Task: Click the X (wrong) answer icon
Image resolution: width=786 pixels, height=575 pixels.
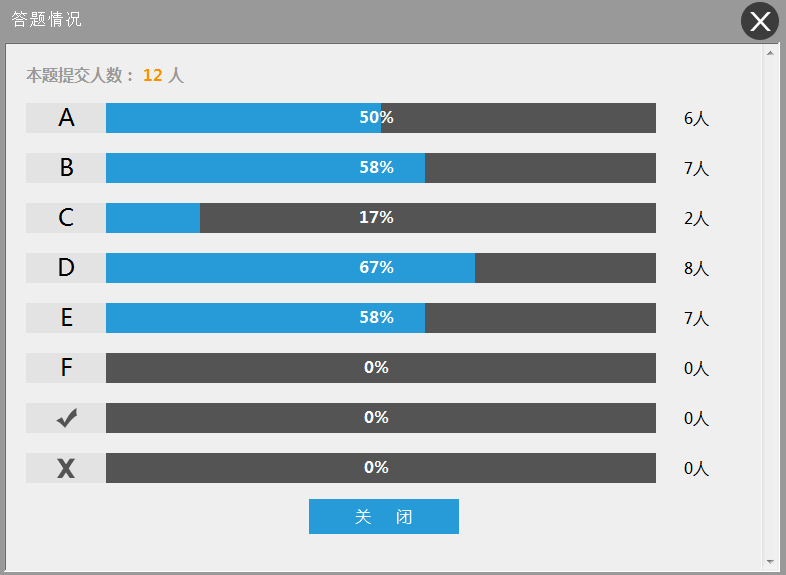Action: pos(66,468)
